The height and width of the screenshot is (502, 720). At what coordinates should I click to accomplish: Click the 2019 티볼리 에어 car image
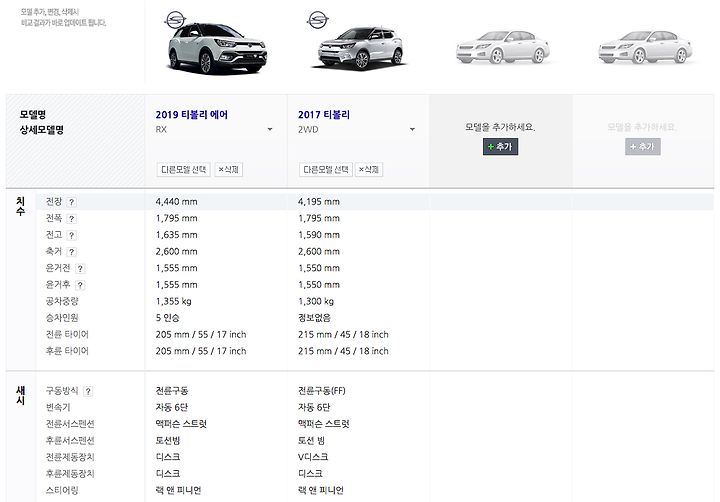[x=217, y=48]
